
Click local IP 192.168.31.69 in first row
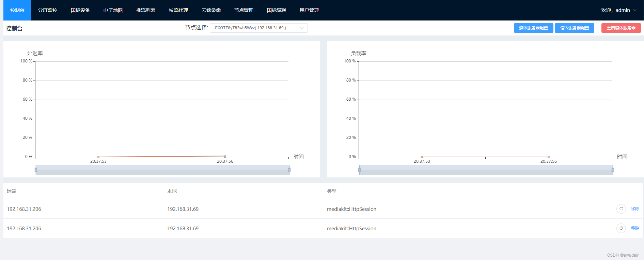183,209
